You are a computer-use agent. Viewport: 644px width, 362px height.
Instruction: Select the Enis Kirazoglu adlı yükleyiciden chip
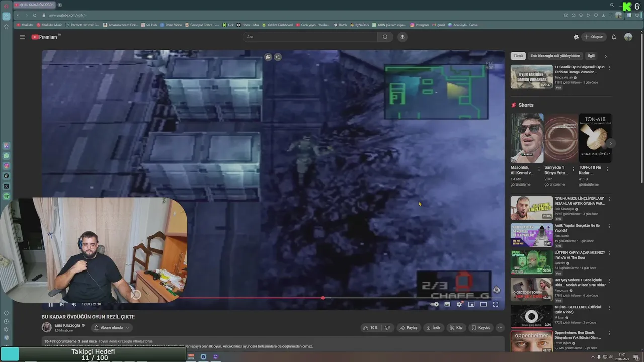tap(555, 56)
